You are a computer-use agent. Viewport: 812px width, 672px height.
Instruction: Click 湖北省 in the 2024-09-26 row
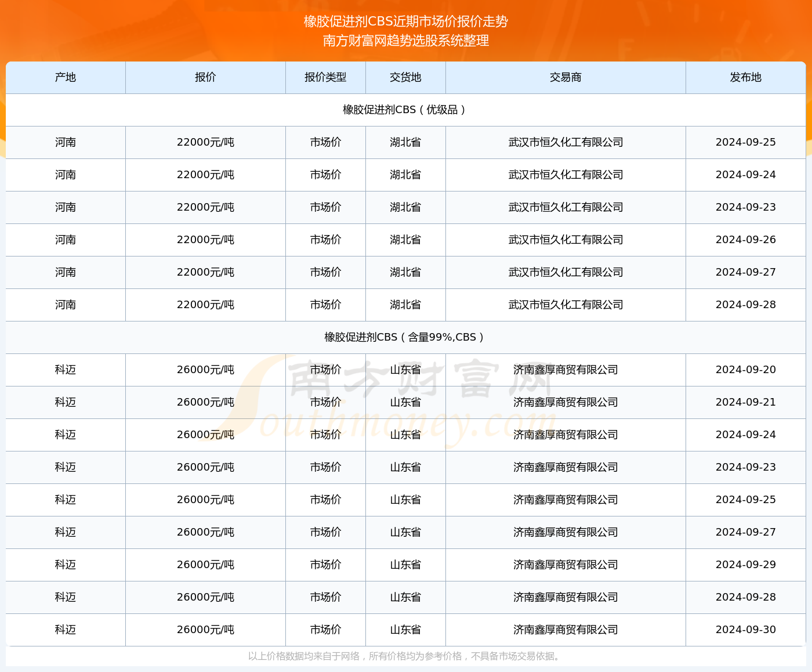[x=405, y=240]
